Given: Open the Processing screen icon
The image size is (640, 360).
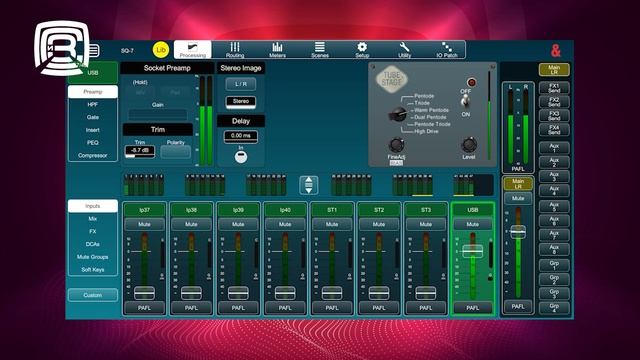Looking at the screenshot, I should pos(193,50).
